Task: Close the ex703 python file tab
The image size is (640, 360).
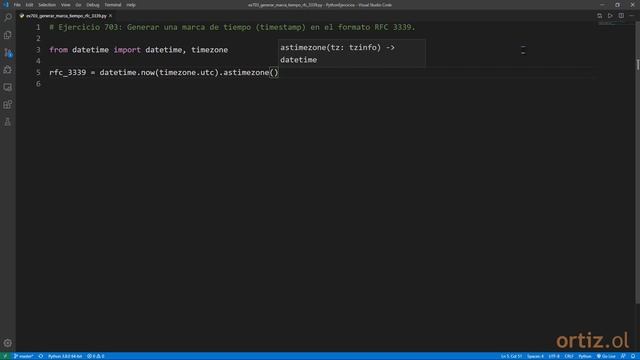Action: tap(110, 16)
